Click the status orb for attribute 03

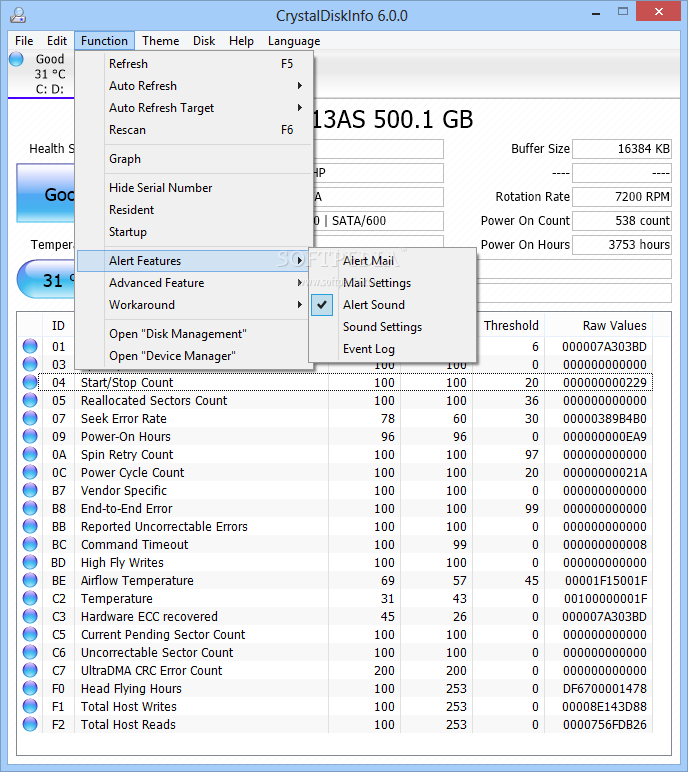(x=30, y=364)
